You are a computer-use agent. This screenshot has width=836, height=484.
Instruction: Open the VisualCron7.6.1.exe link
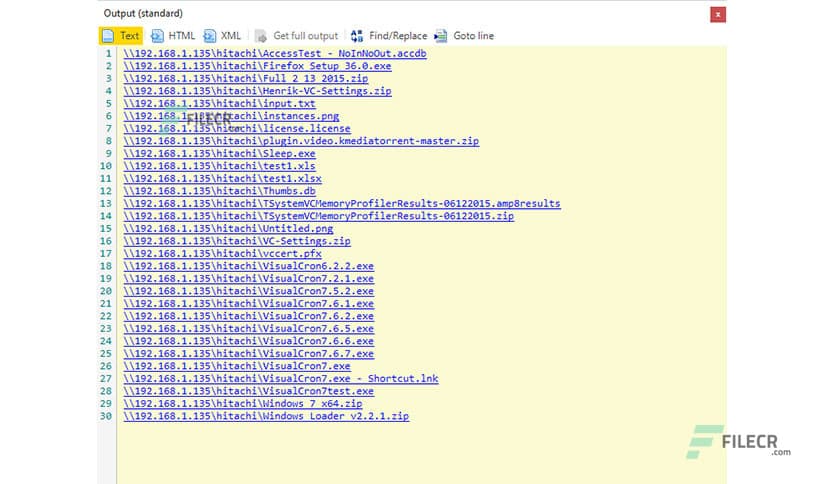point(249,303)
